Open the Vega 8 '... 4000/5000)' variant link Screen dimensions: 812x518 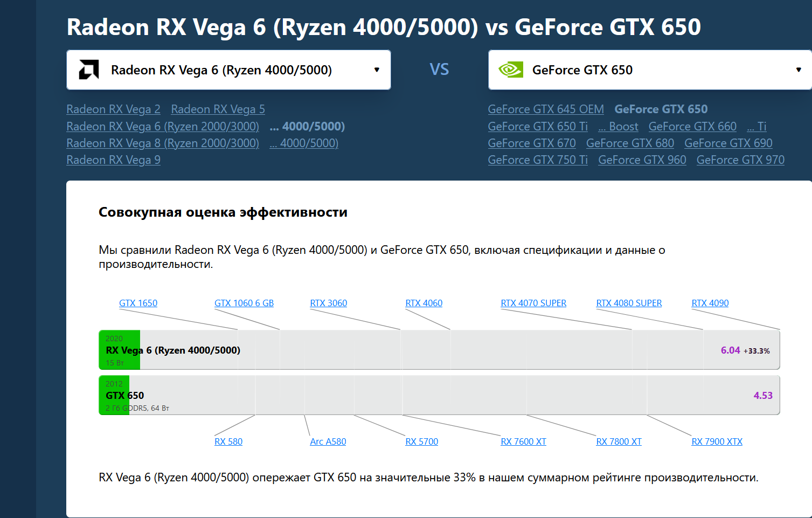click(x=304, y=143)
